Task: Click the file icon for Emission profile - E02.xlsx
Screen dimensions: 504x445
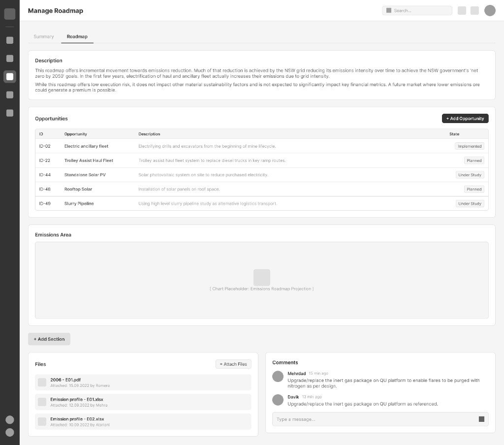Action: pyautogui.click(x=42, y=421)
